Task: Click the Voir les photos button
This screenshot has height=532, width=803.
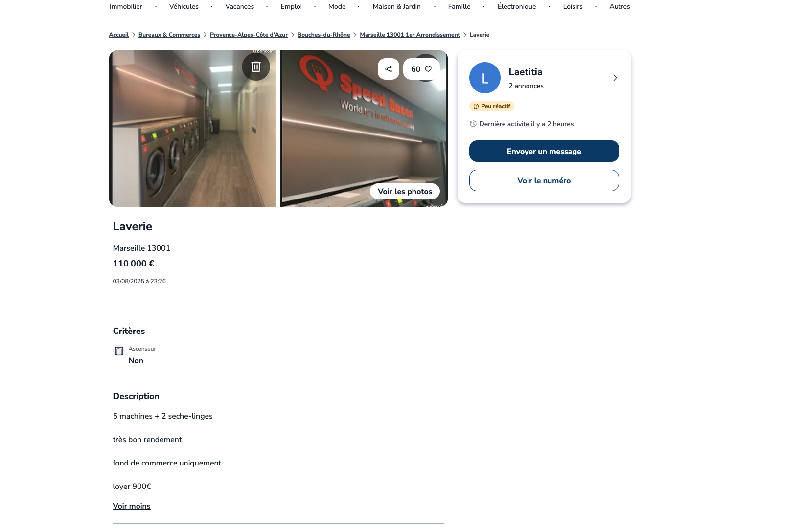Action: pos(405,191)
